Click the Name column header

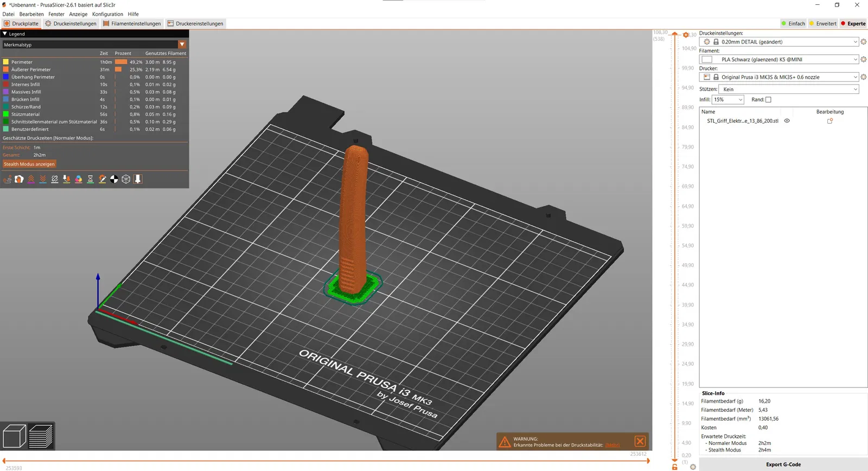click(x=709, y=112)
